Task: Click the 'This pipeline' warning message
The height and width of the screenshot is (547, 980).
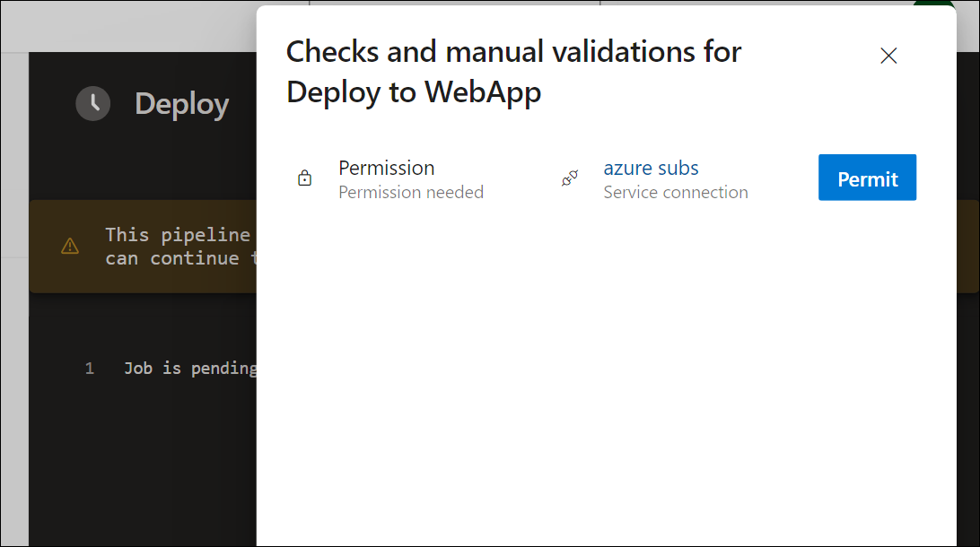Action: [180, 247]
